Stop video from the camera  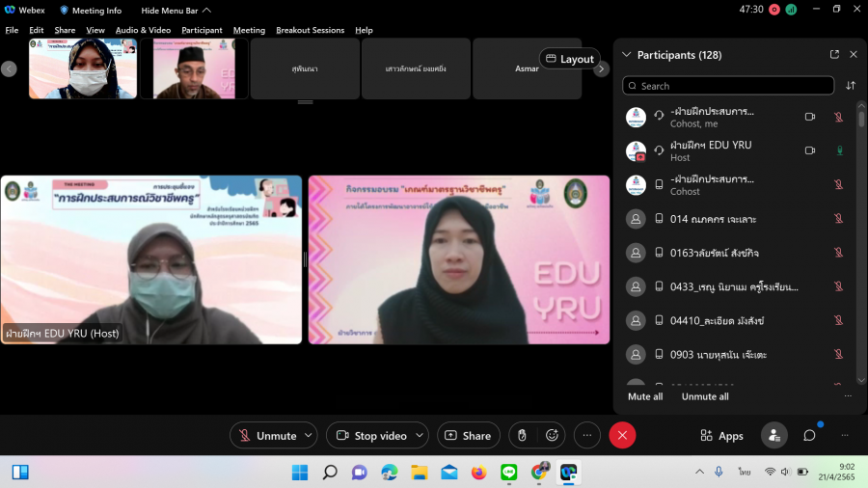(371, 436)
